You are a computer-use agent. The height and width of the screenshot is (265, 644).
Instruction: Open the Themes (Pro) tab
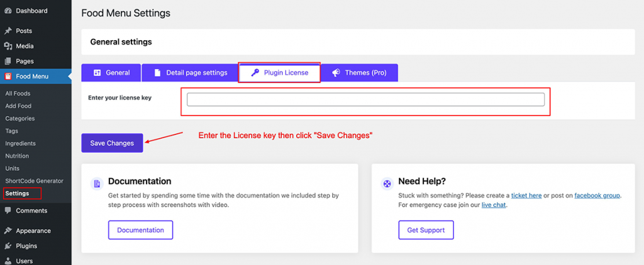pyautogui.click(x=359, y=73)
